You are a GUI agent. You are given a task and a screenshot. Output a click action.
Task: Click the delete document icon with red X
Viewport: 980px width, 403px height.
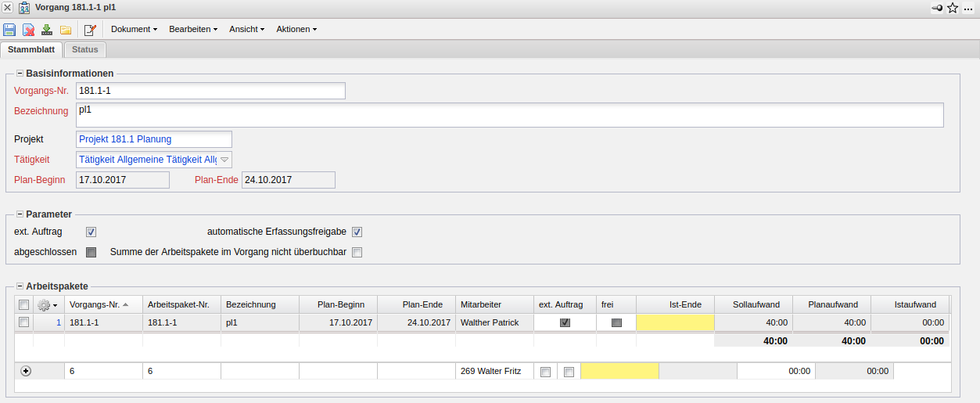(x=28, y=30)
